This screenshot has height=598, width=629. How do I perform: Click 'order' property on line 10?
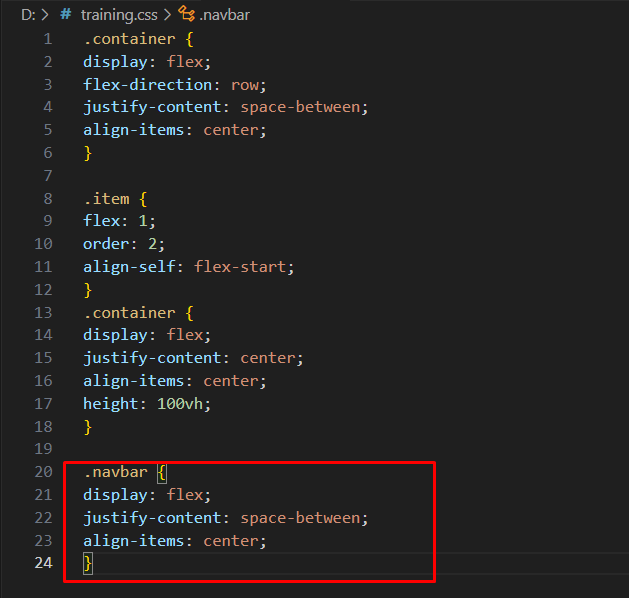(106, 244)
